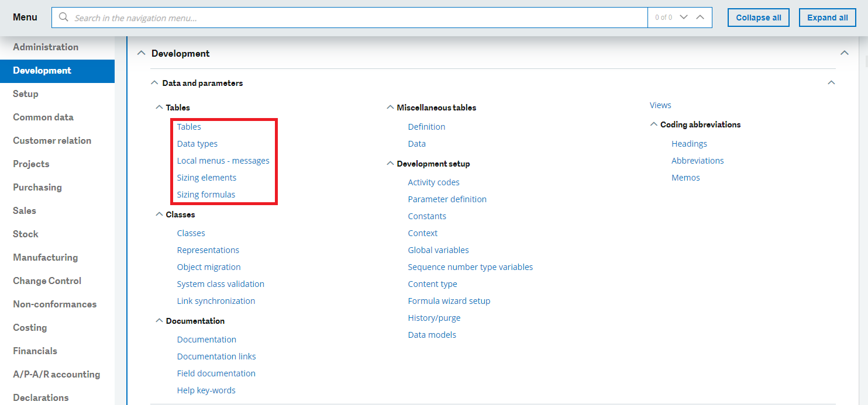
Task: Open the Documentation links entry
Action: click(216, 356)
